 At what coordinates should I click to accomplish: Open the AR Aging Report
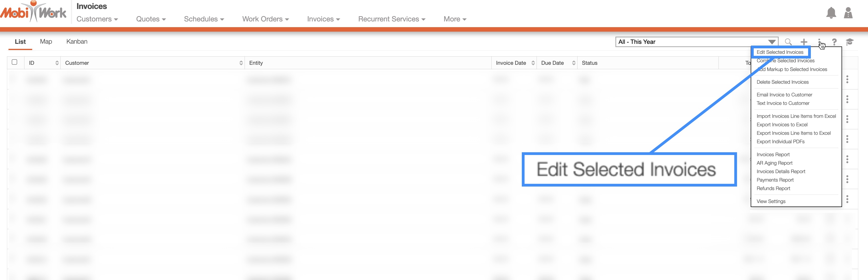[x=774, y=163]
